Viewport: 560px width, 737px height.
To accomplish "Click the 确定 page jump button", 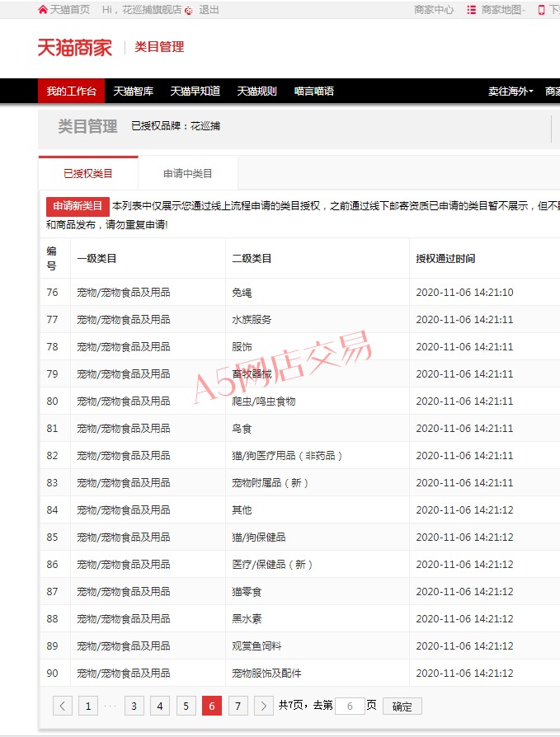I will [402, 706].
